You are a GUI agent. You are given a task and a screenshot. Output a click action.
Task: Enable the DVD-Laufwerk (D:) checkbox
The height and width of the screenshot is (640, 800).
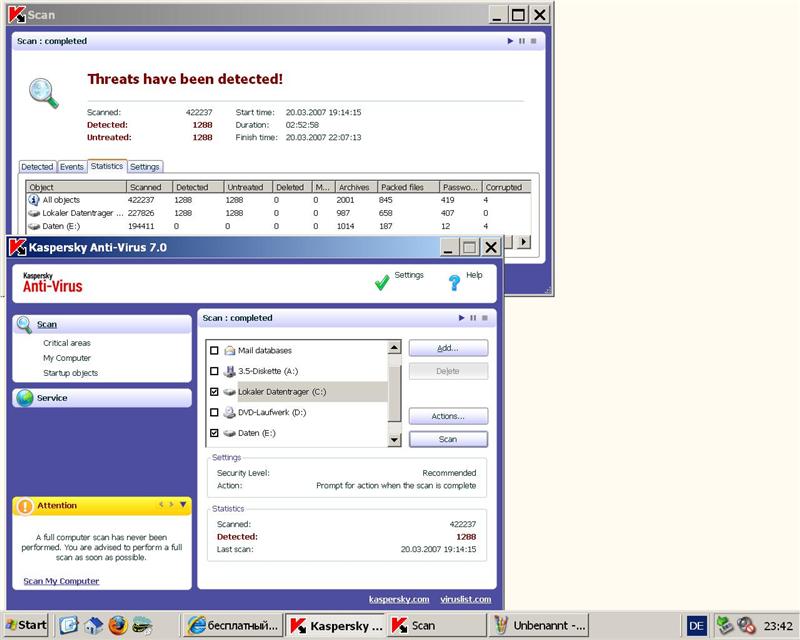(214, 412)
